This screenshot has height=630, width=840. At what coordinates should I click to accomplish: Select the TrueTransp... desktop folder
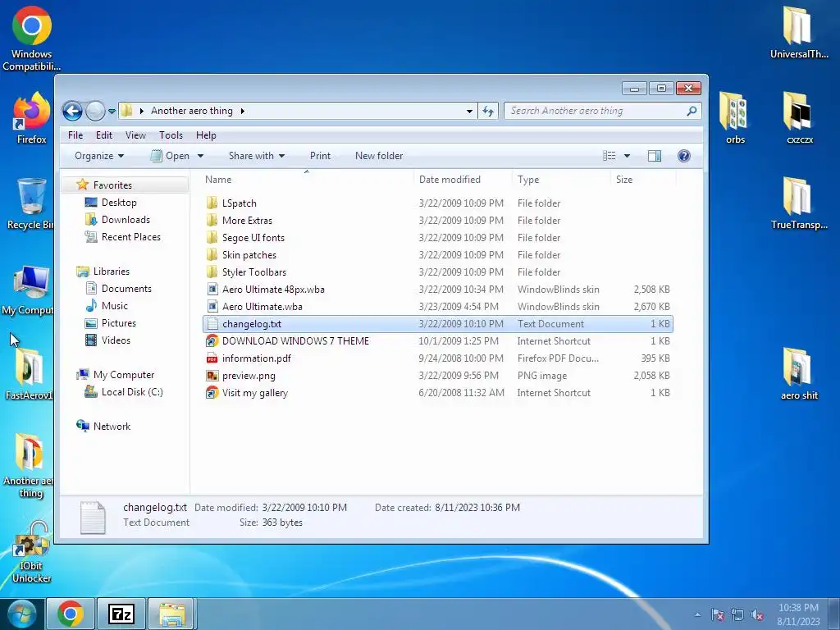tap(799, 203)
